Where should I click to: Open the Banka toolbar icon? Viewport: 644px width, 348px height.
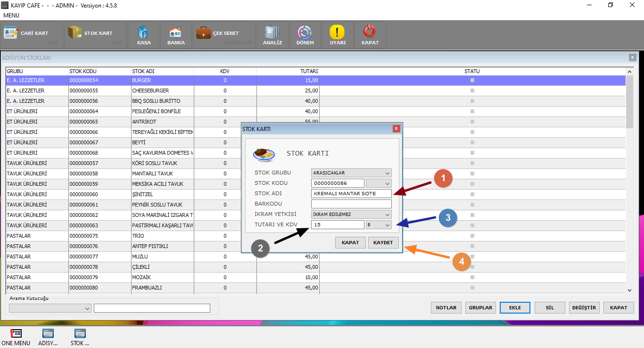pos(175,33)
